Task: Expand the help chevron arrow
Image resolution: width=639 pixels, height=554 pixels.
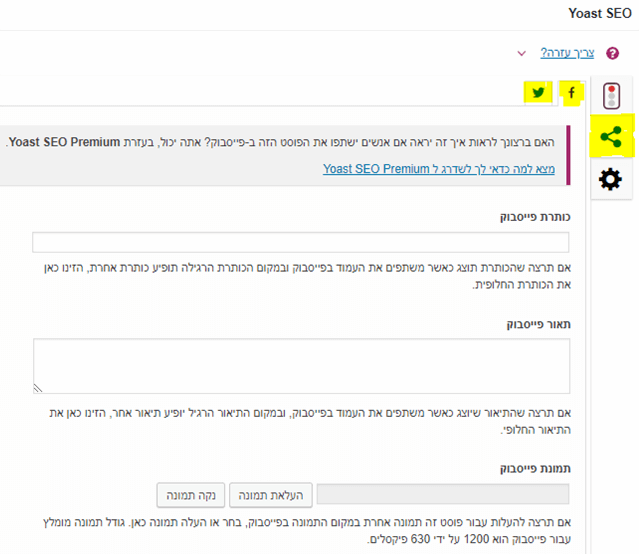Action: tap(521, 53)
